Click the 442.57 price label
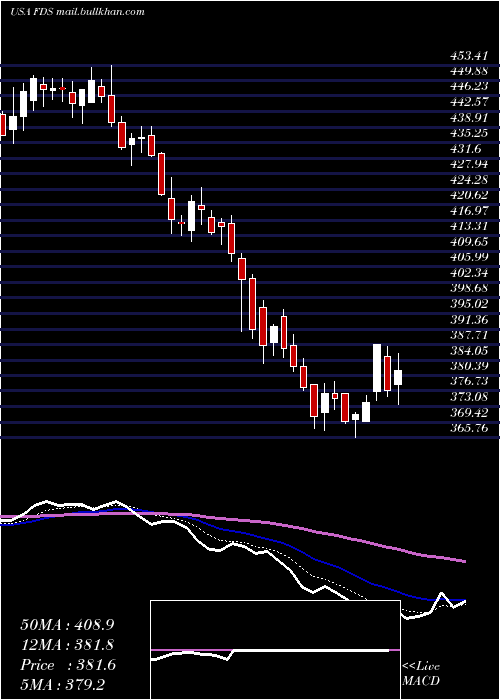This screenshot has width=500, height=700. click(469, 101)
